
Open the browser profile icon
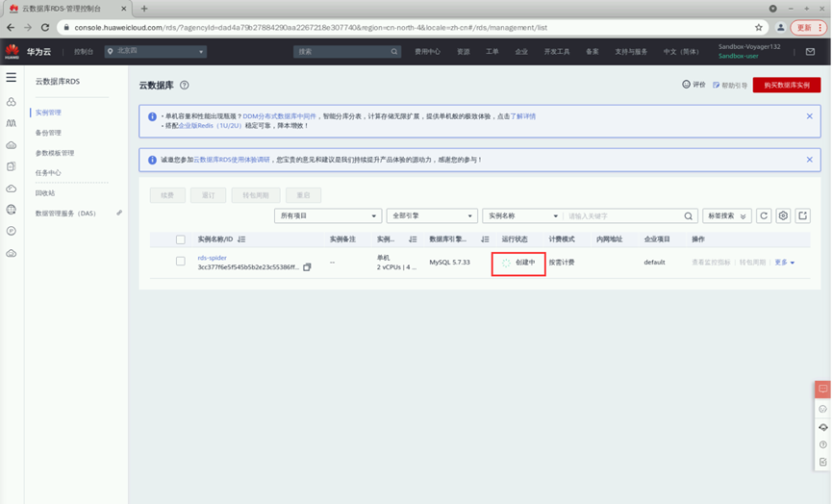click(x=780, y=28)
